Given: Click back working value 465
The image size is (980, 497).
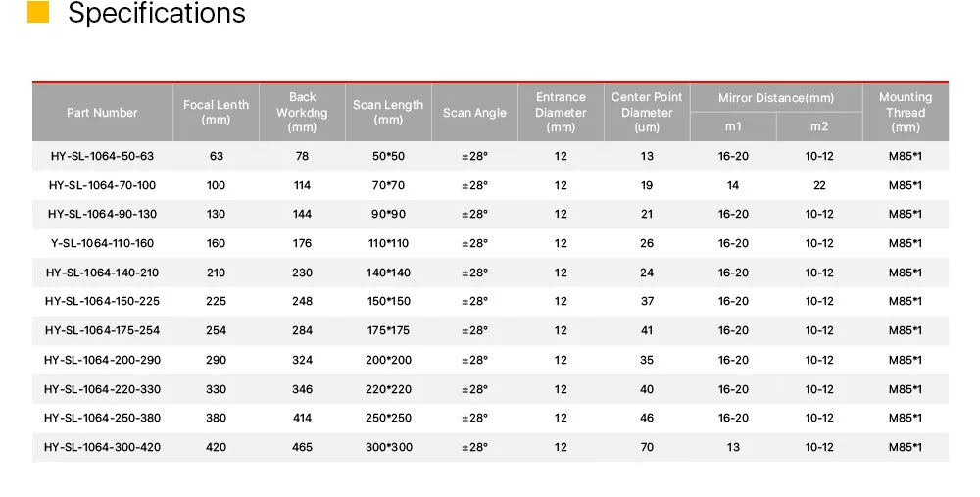Looking at the screenshot, I should [303, 448].
